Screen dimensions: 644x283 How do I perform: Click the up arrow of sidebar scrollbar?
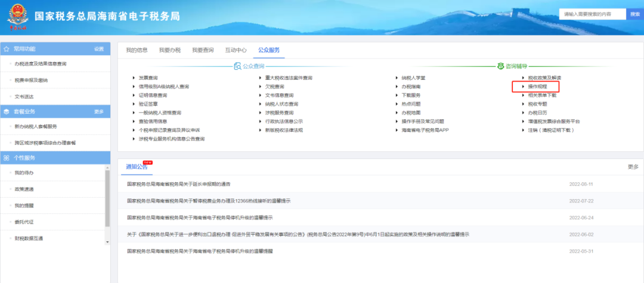[108, 168]
